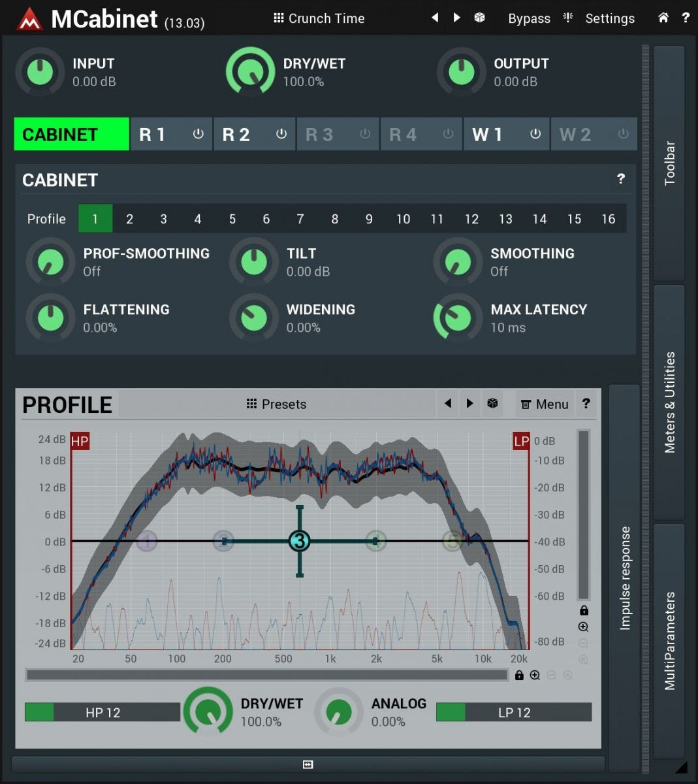The width and height of the screenshot is (698, 784).
Task: Select Profile slot 5
Action: click(232, 218)
